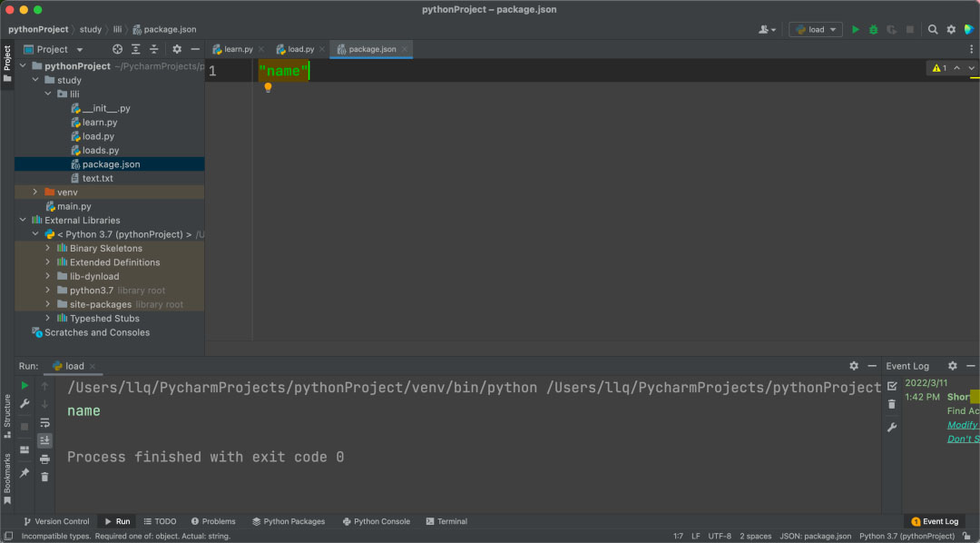This screenshot has width=980, height=543.
Task: Click the Modify link in Event Log
Action: pos(963,425)
